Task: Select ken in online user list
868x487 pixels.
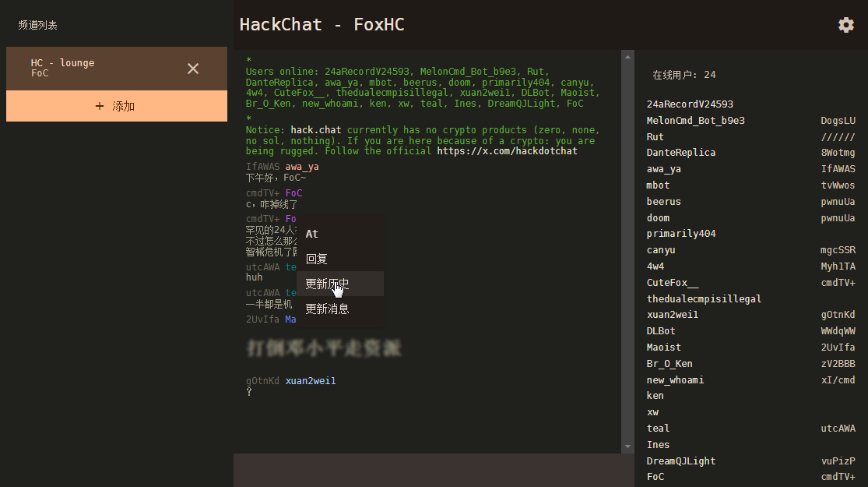Action: click(x=655, y=396)
